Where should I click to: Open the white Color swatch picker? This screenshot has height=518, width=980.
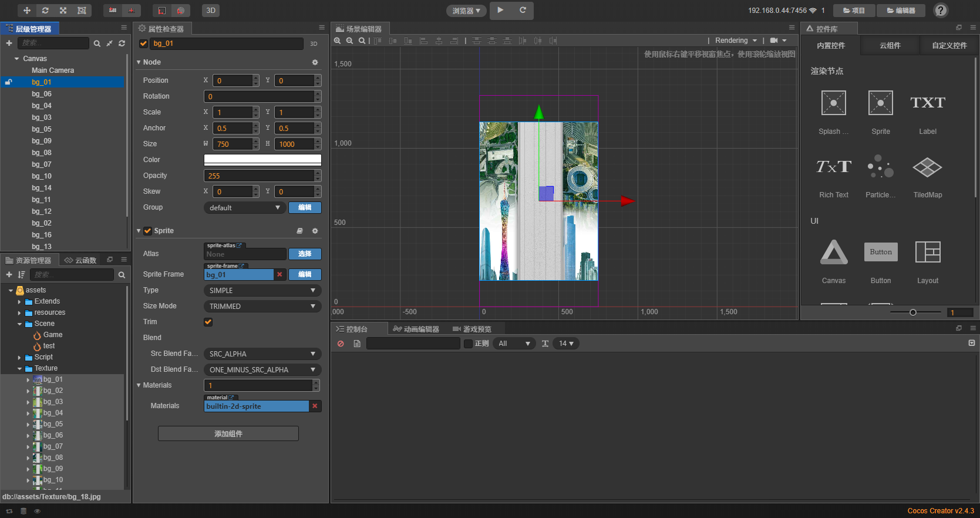(x=262, y=160)
